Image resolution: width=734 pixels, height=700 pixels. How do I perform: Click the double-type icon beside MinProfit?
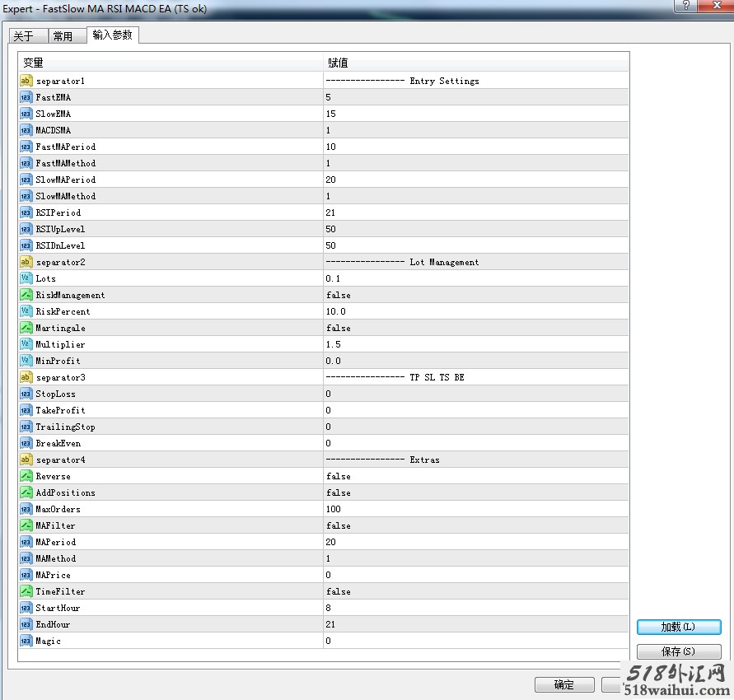coord(26,361)
